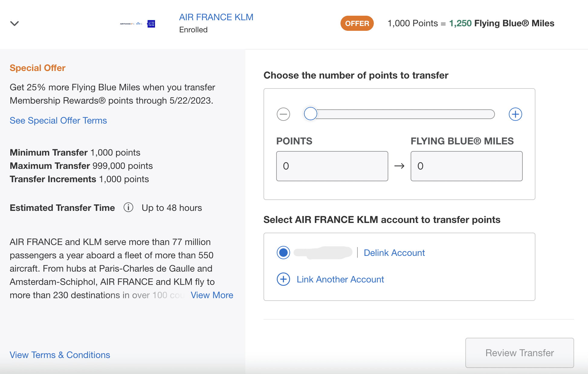The image size is (588, 374).
Task: Click Link Another Account text
Action: tap(340, 279)
